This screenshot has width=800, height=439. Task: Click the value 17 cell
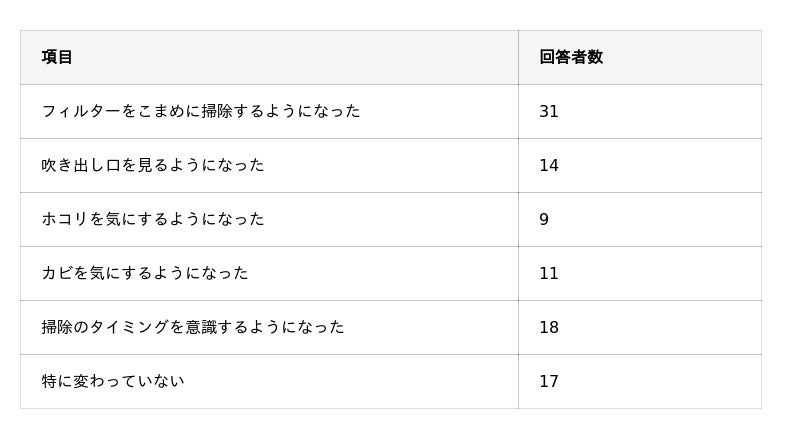640,381
